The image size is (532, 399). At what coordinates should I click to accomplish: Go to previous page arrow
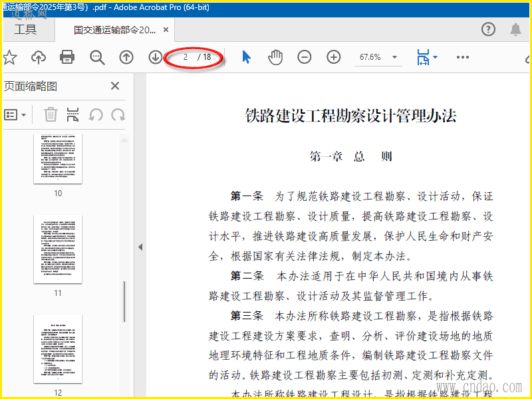pos(126,57)
